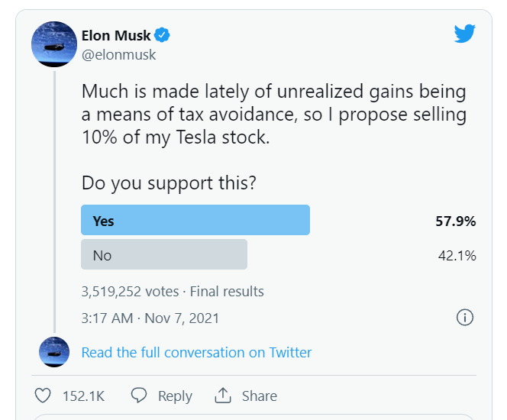Select the No poll result bar

(164, 254)
